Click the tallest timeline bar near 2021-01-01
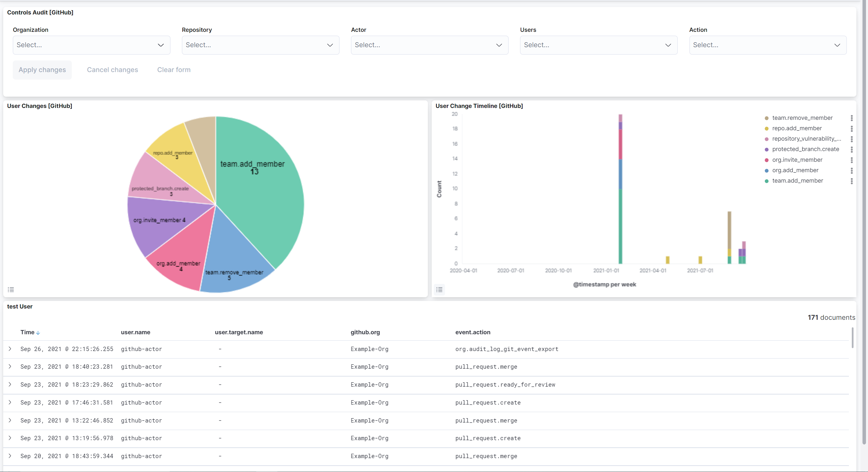Viewport: 868px width, 472px height. (620, 189)
